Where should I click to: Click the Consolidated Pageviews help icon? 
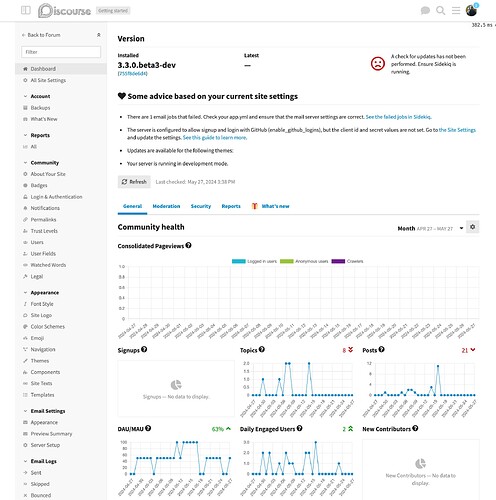(x=188, y=245)
